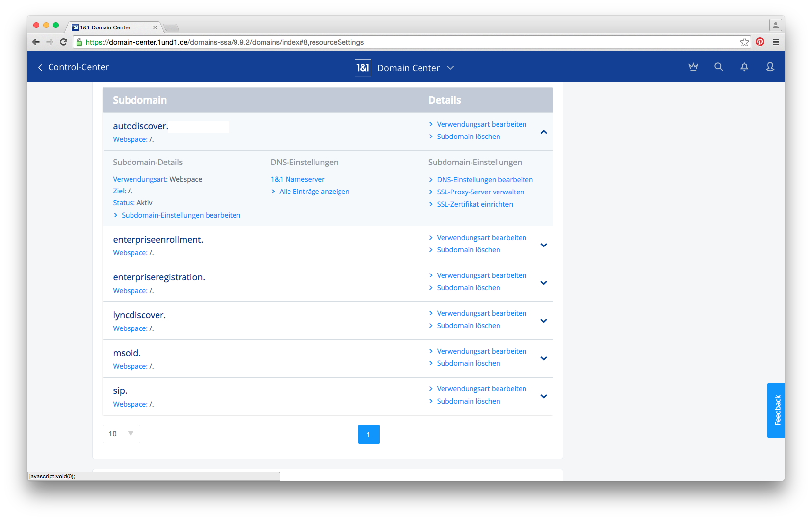The height and width of the screenshot is (520, 812).
Task: Expand the enterpriseenrollment subdomain row
Action: tap(543, 245)
